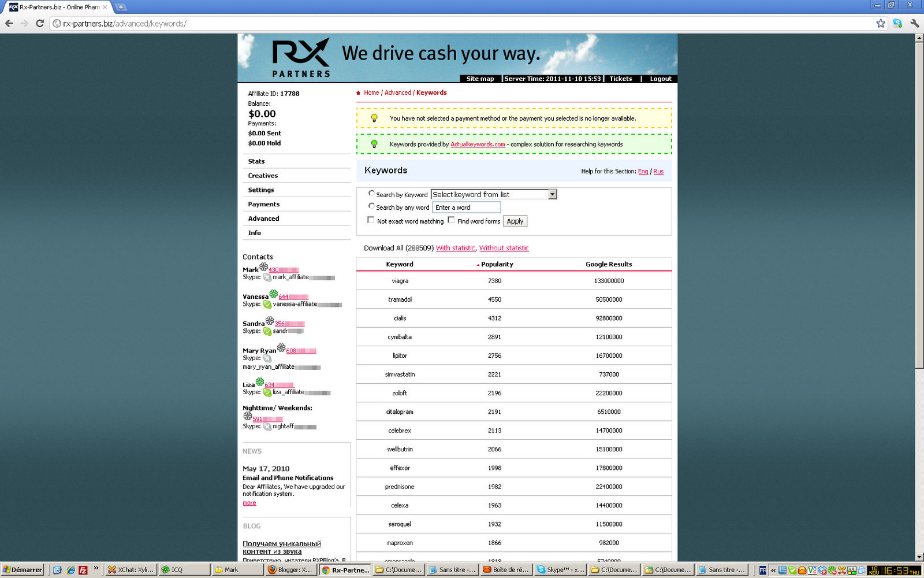Click the page vertical scrollbar thumb

coord(919,206)
